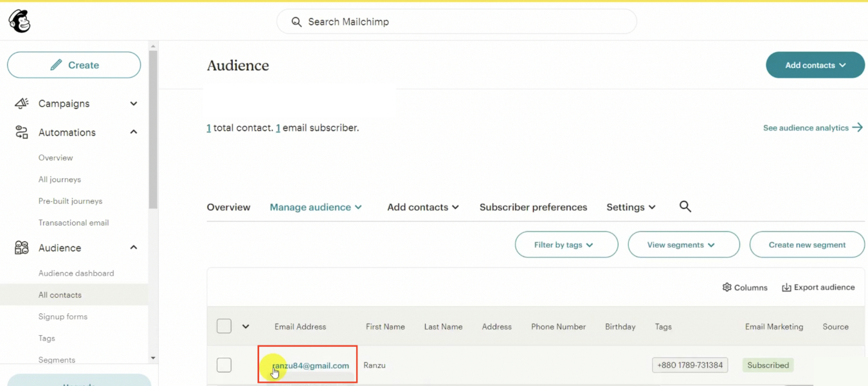Click the Audience page heading

pyautogui.click(x=238, y=66)
